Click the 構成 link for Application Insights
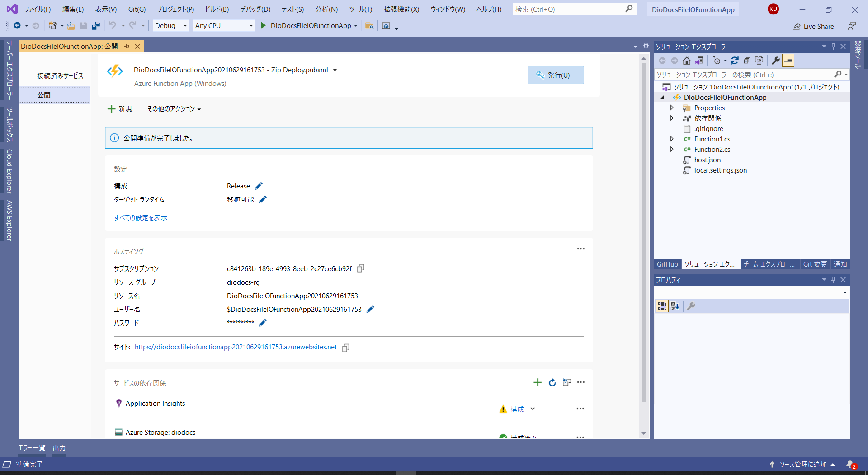This screenshot has width=868, height=475. (517, 409)
